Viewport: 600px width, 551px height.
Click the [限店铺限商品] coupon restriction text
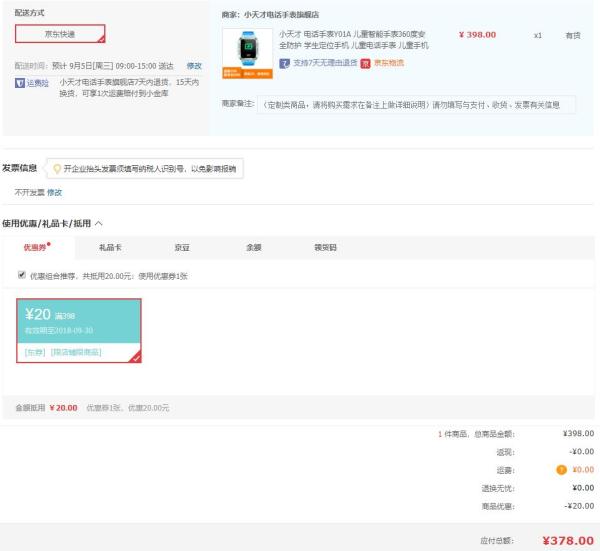[76, 352]
